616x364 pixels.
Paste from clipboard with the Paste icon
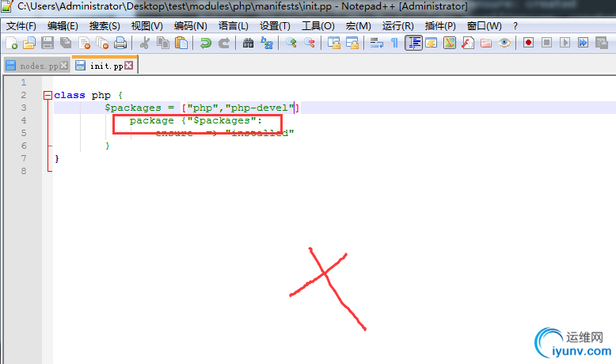tap(181, 43)
